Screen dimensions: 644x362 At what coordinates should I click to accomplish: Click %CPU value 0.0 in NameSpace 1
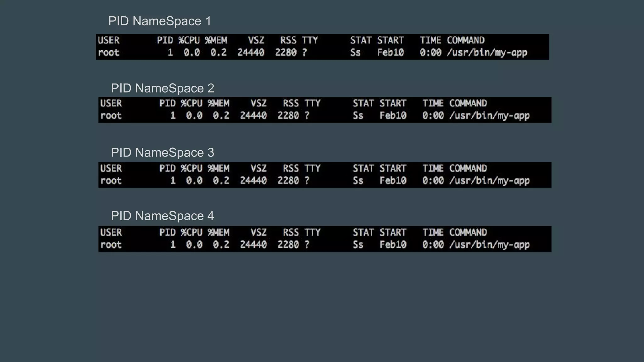192,52
